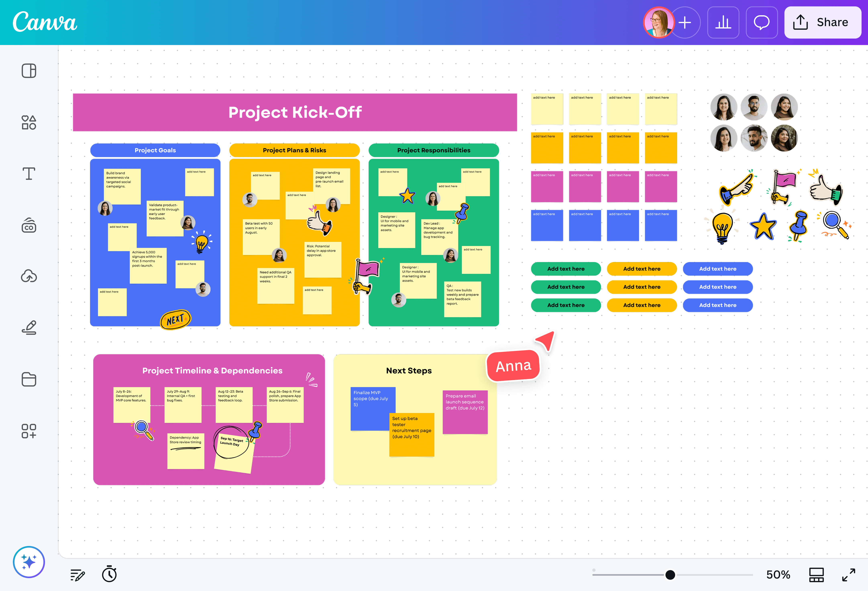Select the Draw tool

click(x=29, y=328)
